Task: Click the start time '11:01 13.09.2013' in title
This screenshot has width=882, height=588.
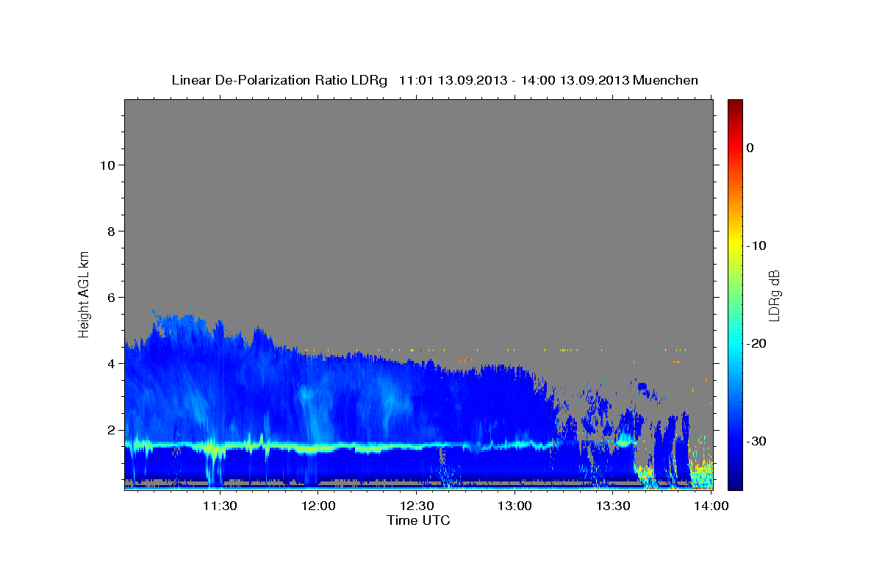Action: pos(452,80)
